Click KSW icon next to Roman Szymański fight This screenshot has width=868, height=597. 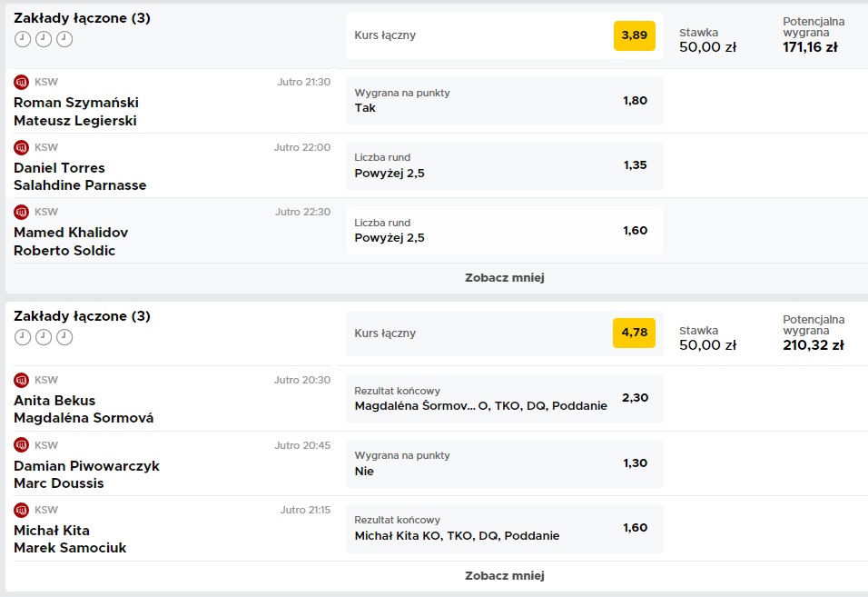[x=21, y=82]
